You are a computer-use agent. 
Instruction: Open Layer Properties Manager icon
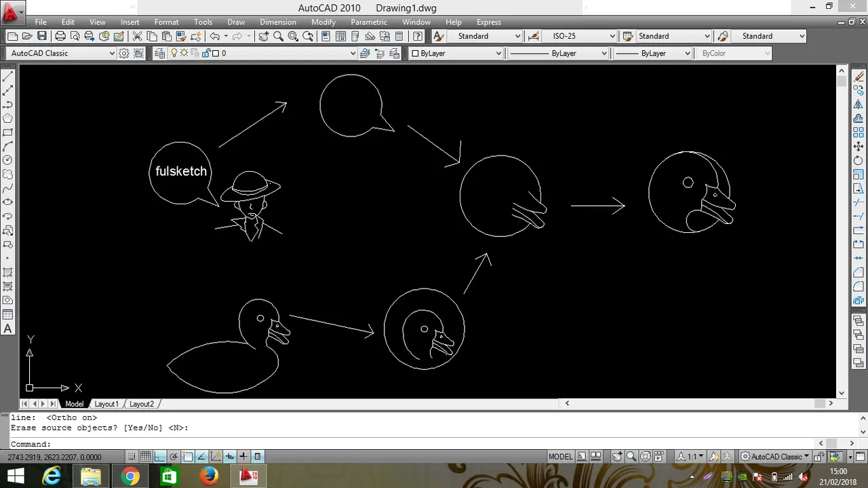pos(159,53)
